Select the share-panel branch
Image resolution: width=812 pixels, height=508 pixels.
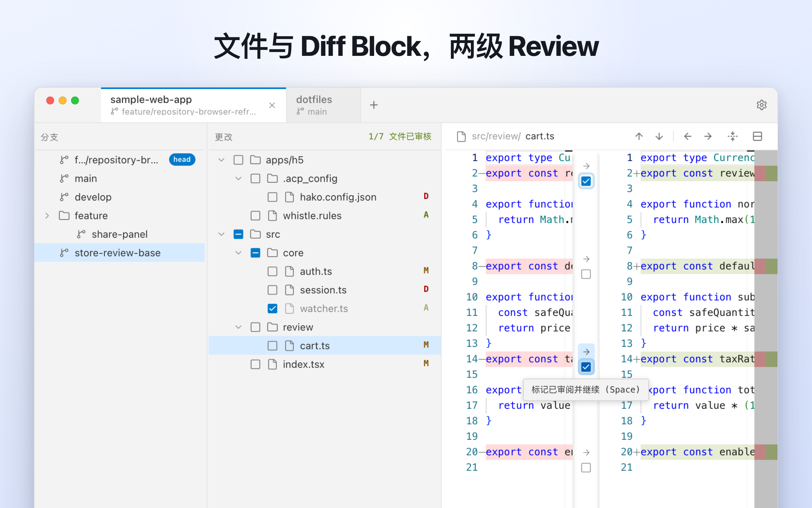120,234
